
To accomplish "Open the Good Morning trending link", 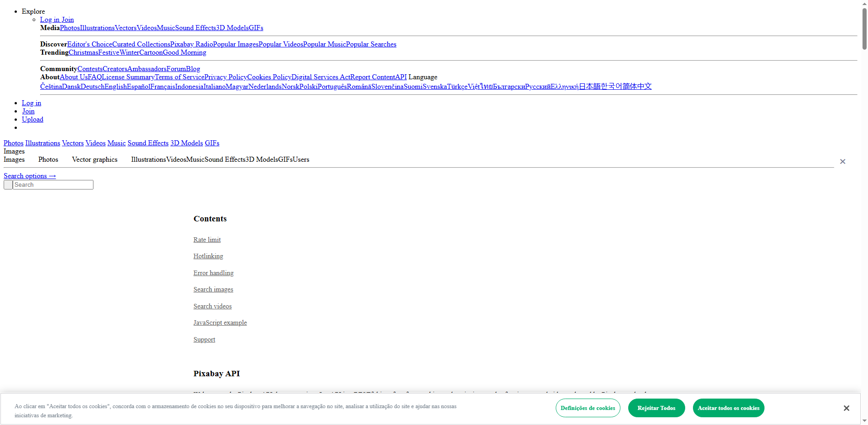I will [x=185, y=52].
